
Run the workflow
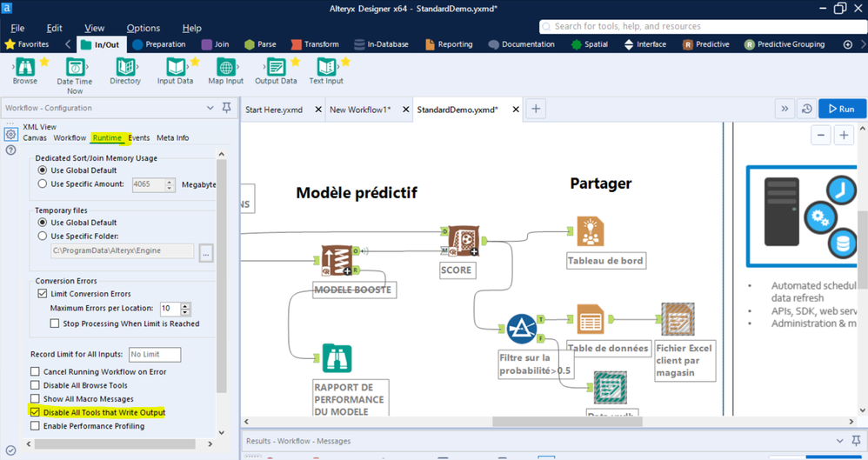[842, 109]
